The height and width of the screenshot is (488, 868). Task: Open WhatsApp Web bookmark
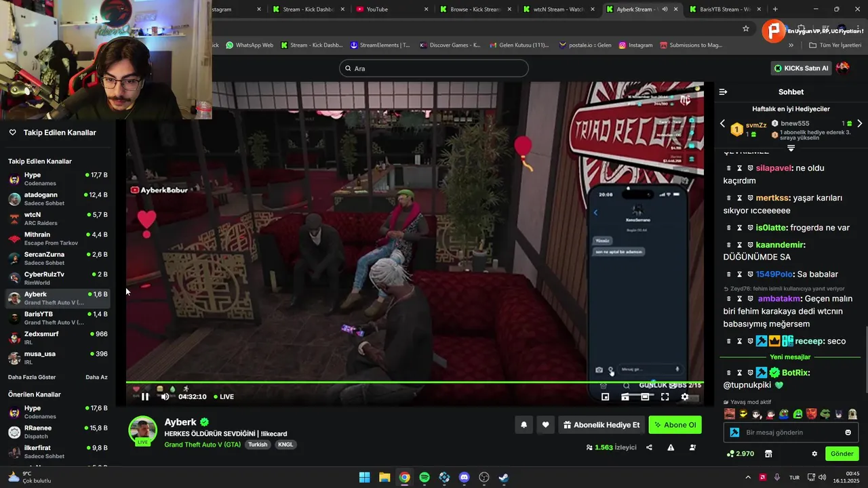tap(250, 45)
